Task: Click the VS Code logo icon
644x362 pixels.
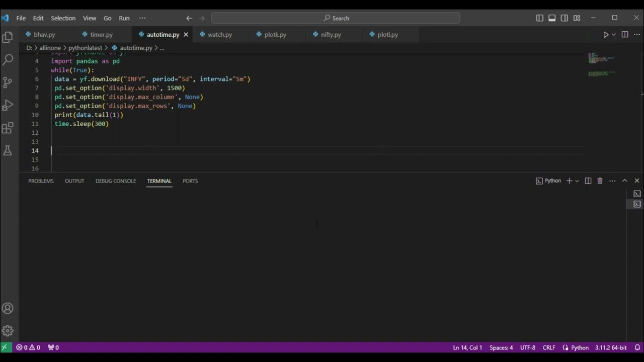Action: pos(5,18)
